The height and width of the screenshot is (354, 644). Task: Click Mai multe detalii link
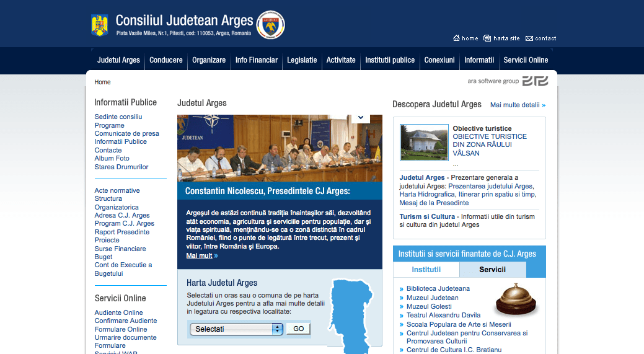coord(518,105)
